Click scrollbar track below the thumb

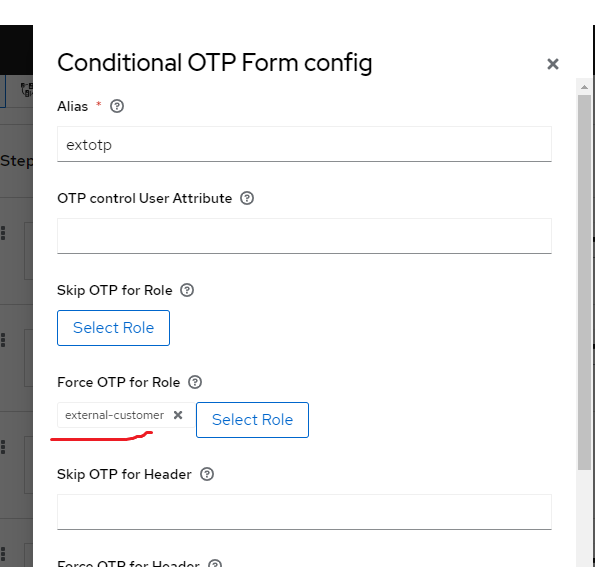(584, 518)
